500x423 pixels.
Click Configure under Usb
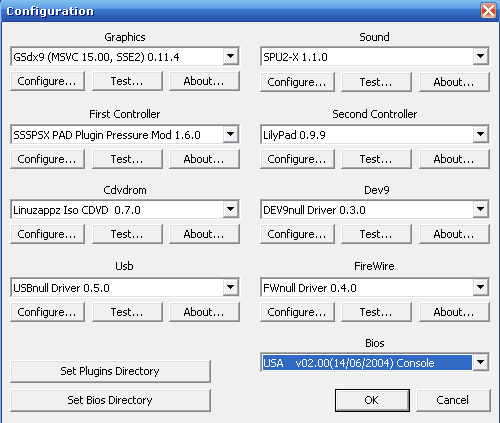point(47,312)
